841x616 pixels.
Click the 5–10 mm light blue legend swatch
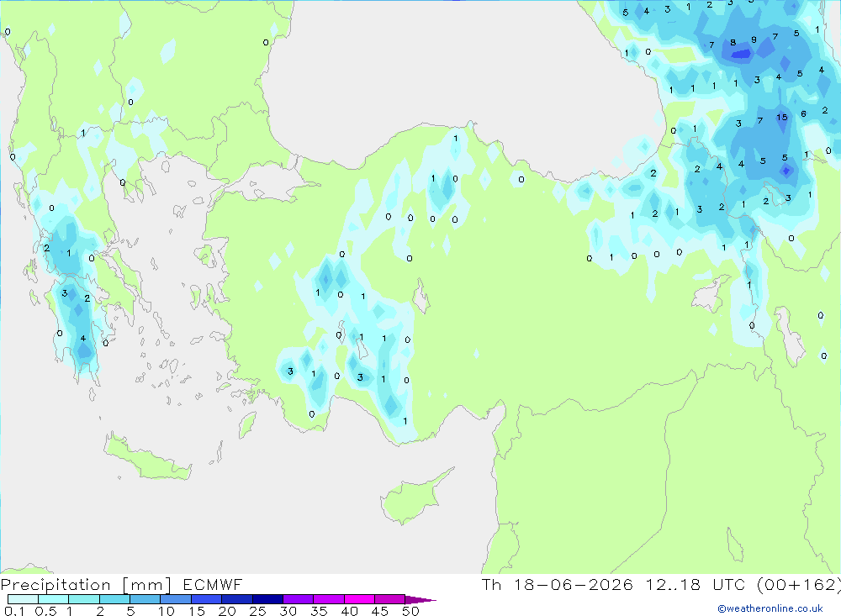click(145, 599)
